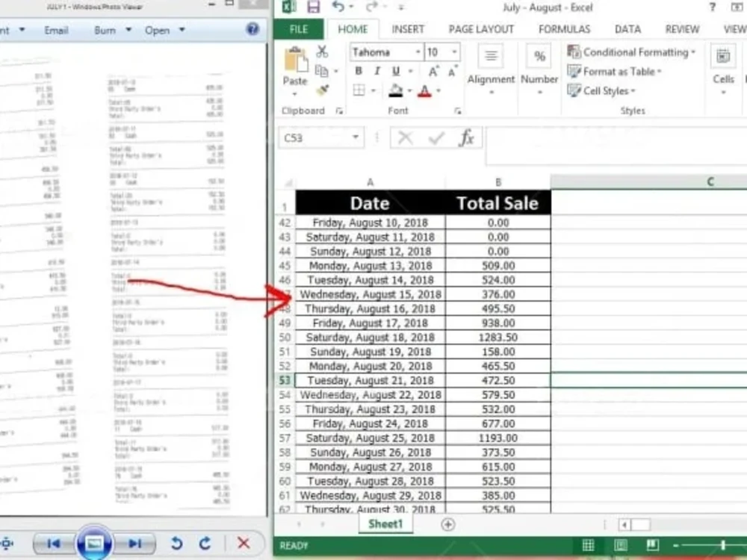The image size is (747, 560).
Task: Go to previous photo in Photo Viewer
Action: coord(54,543)
